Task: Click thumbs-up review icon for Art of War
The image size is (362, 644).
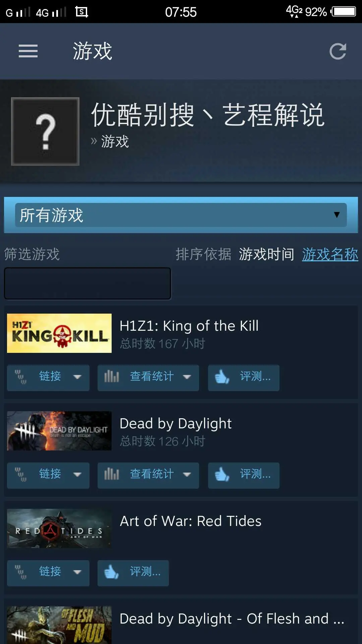Action: pos(111,572)
